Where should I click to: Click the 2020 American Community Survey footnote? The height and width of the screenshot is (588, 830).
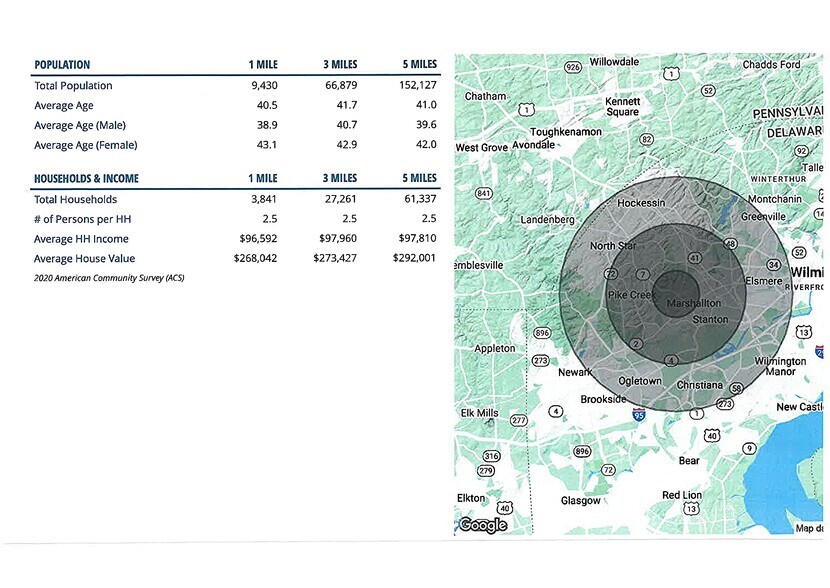tap(108, 277)
